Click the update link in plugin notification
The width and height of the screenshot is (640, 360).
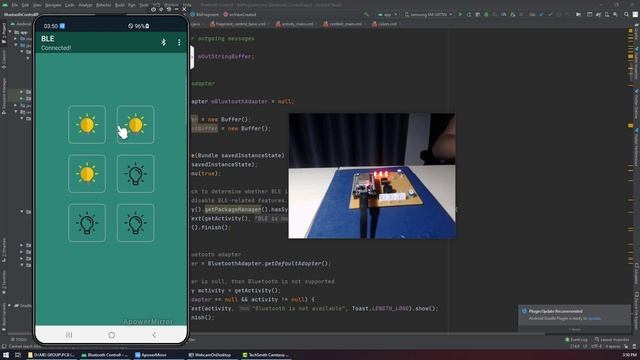pos(594,318)
